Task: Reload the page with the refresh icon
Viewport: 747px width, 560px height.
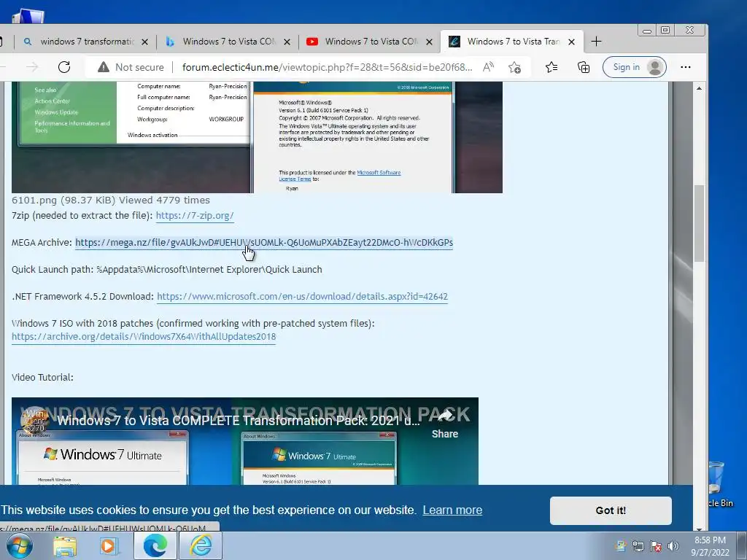Action: pos(64,67)
